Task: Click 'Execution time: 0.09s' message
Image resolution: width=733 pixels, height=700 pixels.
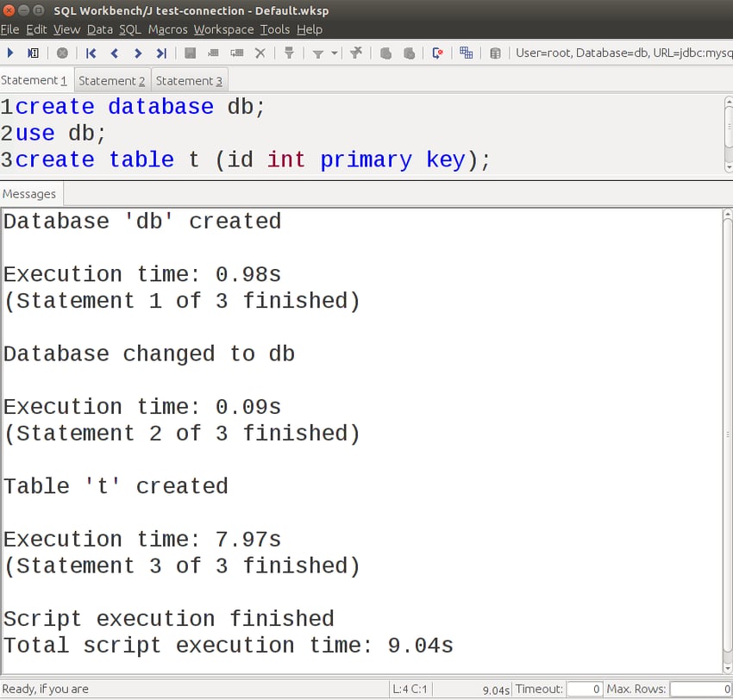Action: 142,408
